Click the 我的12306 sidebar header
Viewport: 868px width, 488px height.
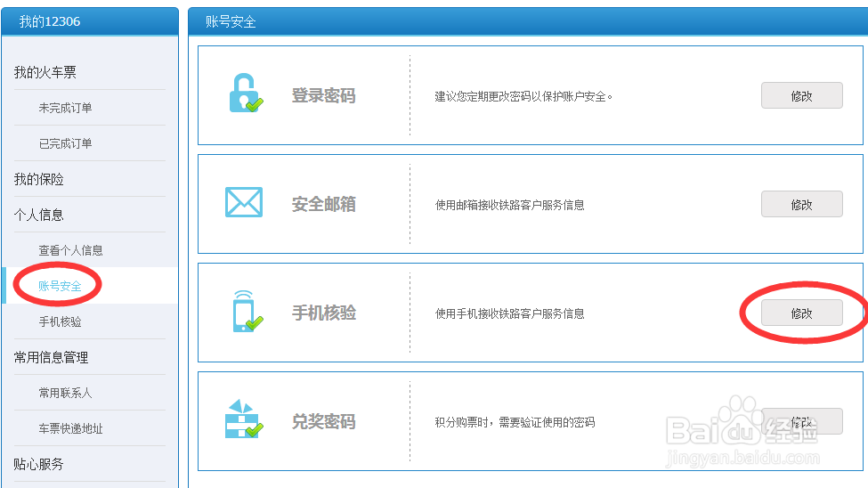(x=50, y=21)
